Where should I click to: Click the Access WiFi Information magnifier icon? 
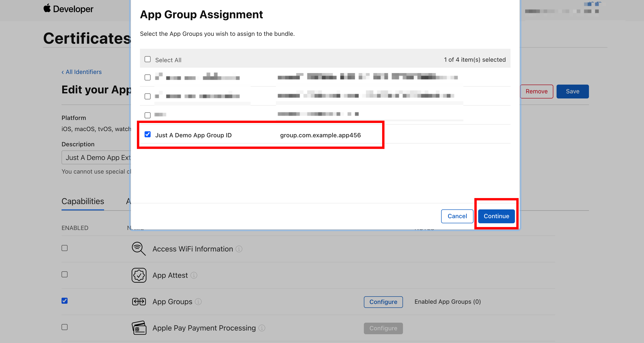(x=139, y=248)
